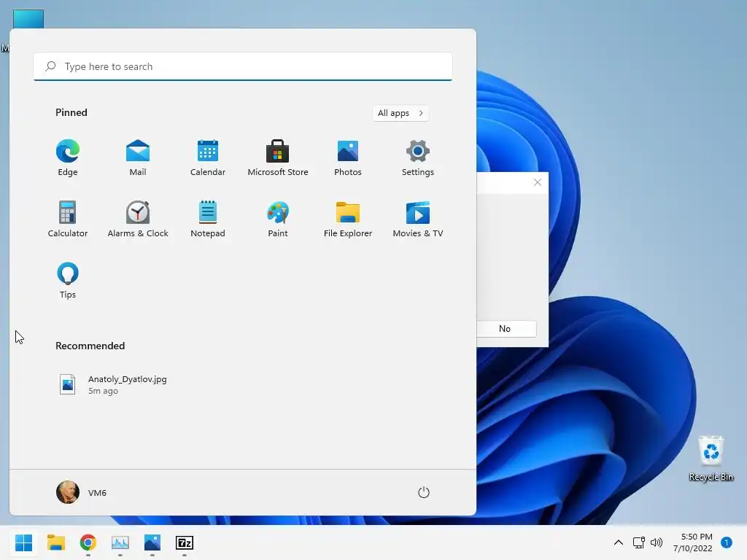Click the No button in the dialog
The height and width of the screenshot is (560, 747).
pos(505,329)
